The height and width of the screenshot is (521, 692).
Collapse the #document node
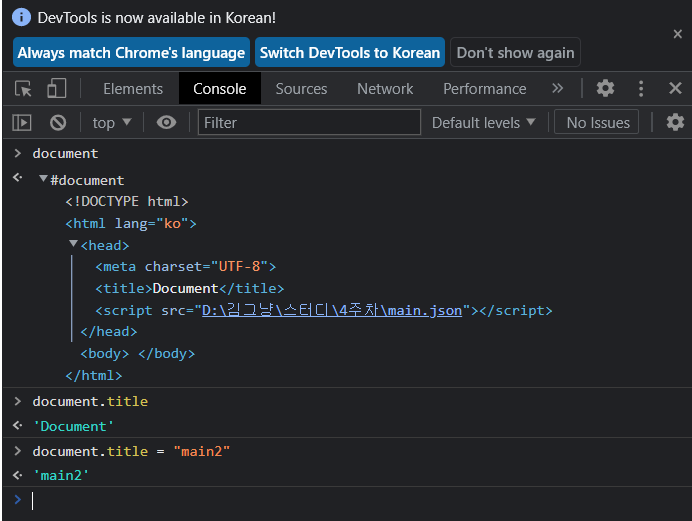point(43,179)
